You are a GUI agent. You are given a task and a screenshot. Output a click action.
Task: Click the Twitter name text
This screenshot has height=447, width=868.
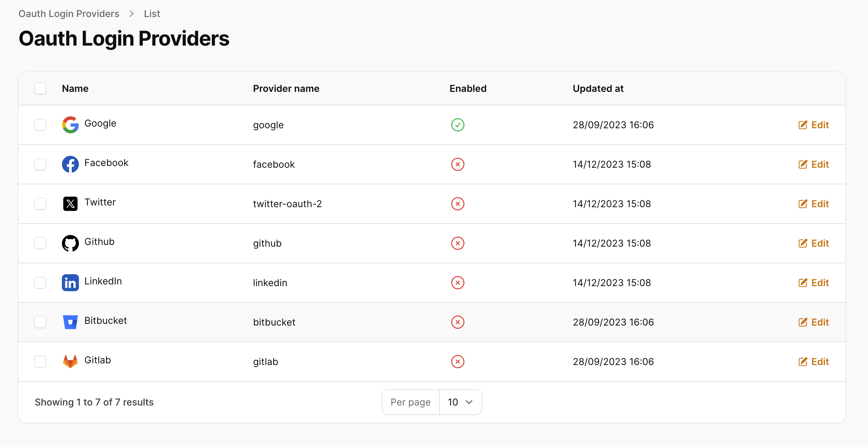coord(100,202)
